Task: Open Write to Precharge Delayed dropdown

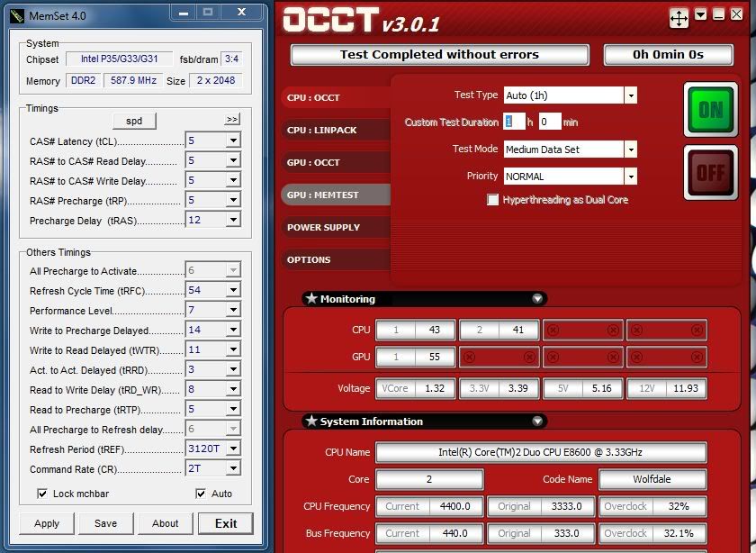Action: (x=233, y=330)
